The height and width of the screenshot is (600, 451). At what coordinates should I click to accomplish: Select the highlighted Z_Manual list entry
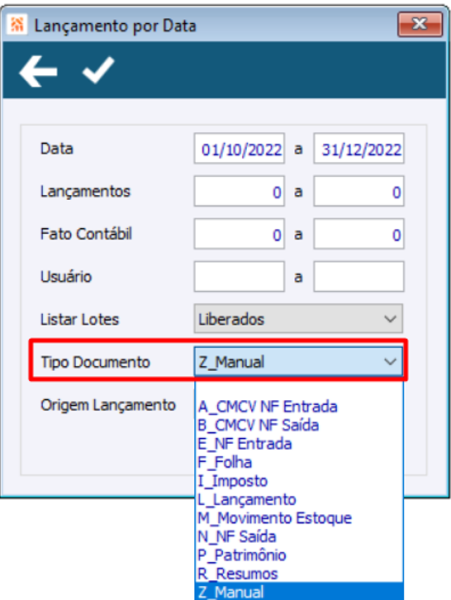(x=299, y=592)
